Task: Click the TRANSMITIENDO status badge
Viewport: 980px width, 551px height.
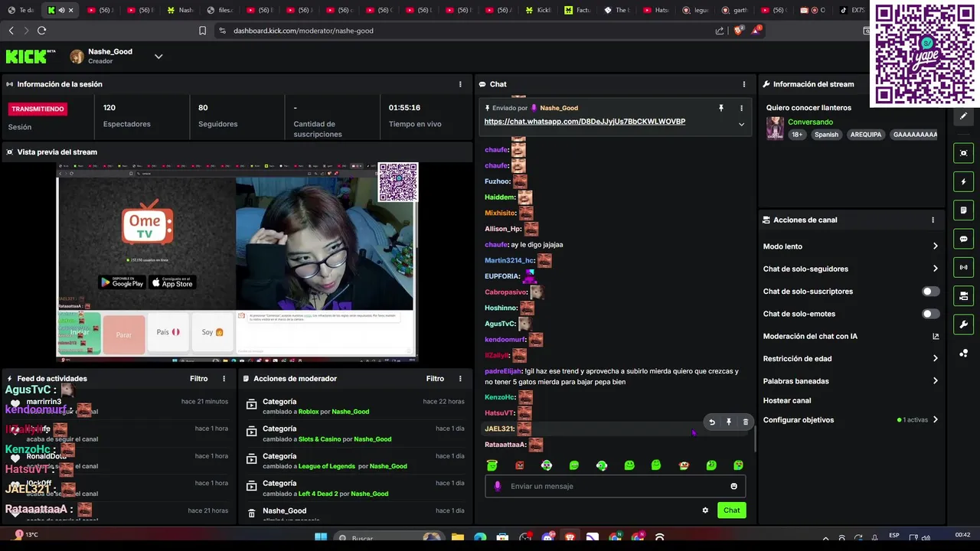Action: click(x=38, y=109)
